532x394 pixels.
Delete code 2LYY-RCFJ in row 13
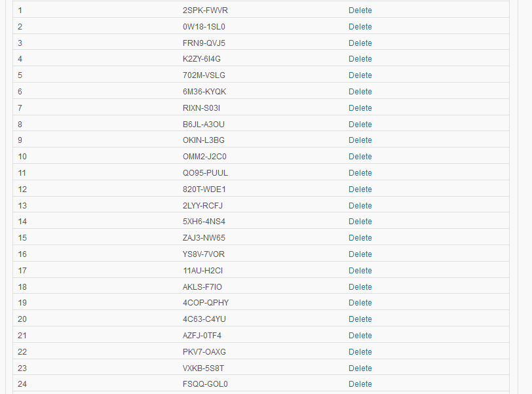point(360,206)
